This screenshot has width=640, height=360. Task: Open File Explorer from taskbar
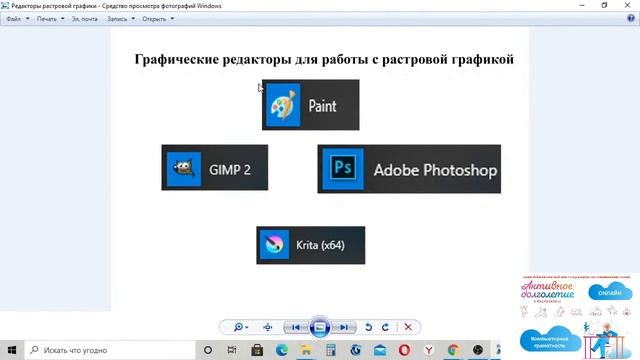[x=306, y=350]
